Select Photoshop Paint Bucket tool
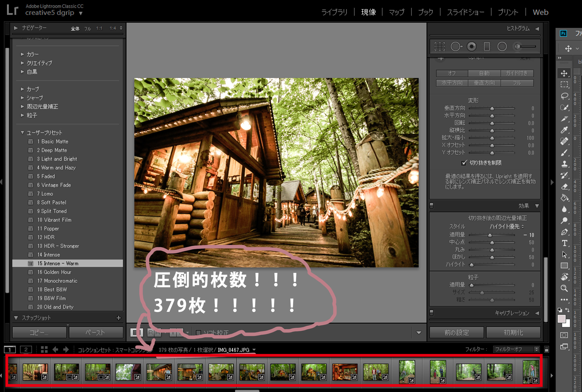 click(x=564, y=198)
